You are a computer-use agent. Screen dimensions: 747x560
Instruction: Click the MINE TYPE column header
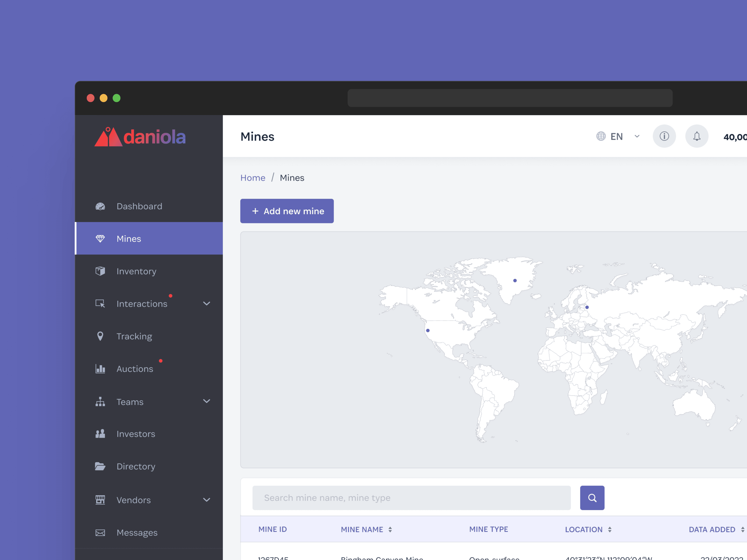pos(489,529)
